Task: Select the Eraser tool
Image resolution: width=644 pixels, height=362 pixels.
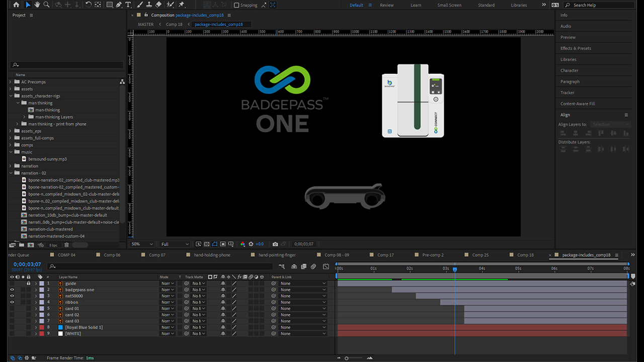Action: (158, 5)
